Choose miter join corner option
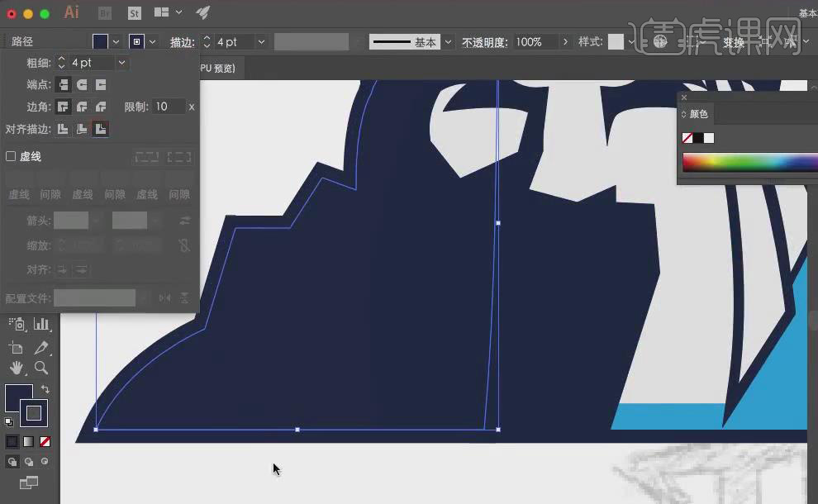 point(63,107)
